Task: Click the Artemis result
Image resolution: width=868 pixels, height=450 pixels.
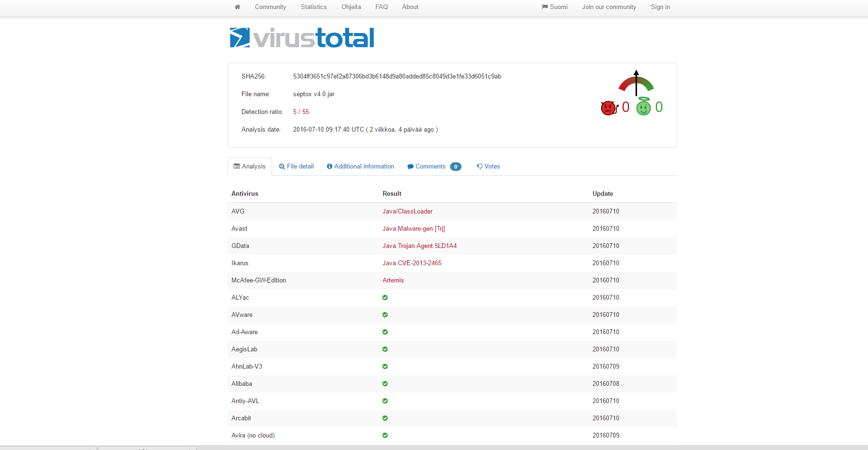Action: [393, 281]
